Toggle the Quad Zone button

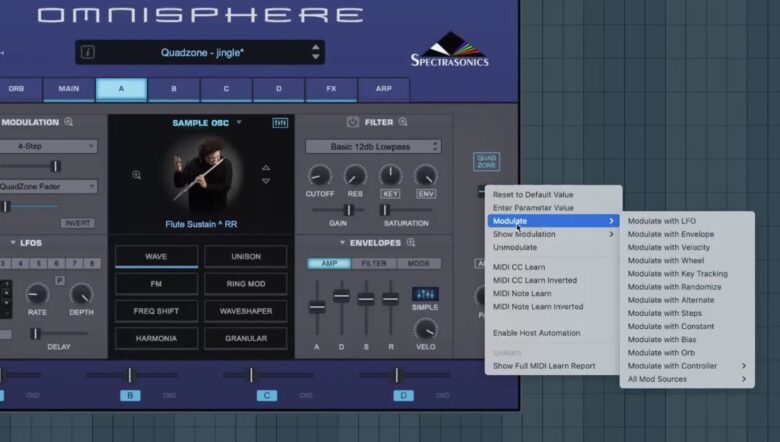point(486,162)
